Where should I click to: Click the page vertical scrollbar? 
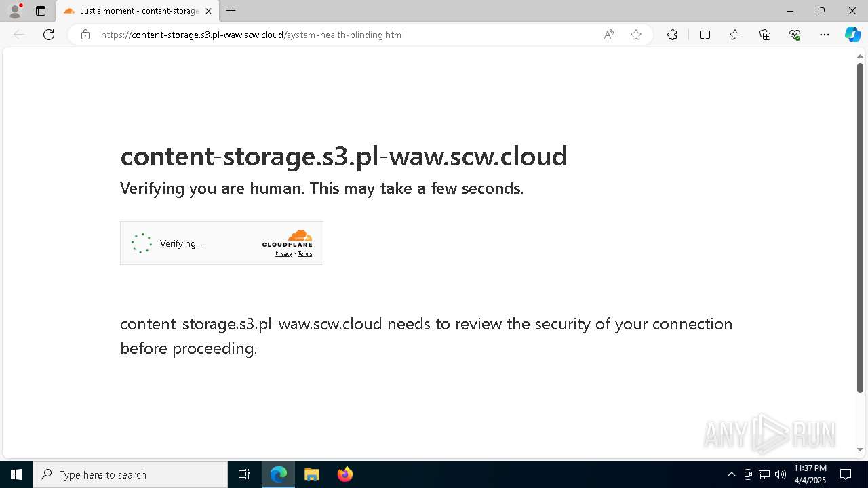tap(860, 227)
